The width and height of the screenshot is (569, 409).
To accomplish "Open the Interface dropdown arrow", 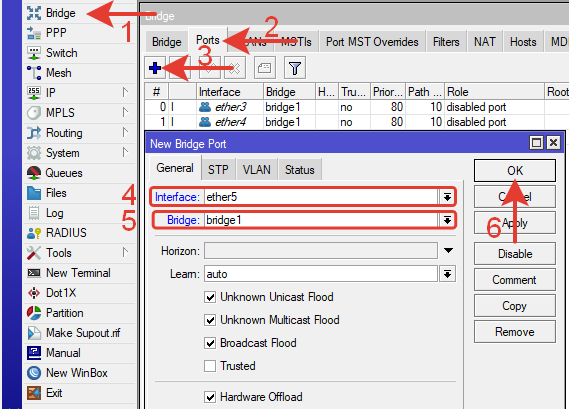I will pyautogui.click(x=447, y=197).
